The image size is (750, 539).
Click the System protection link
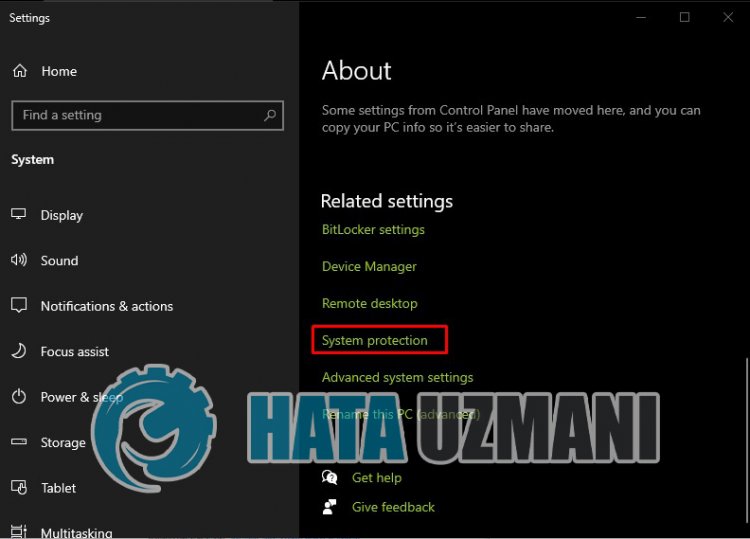point(374,340)
